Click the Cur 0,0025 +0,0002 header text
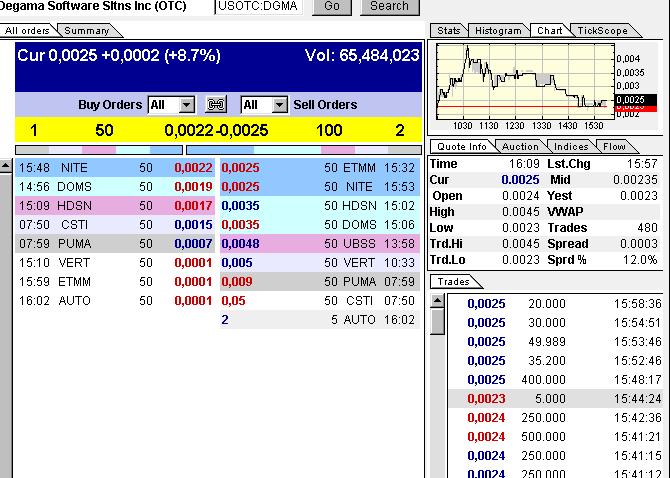Screen dimensions: 670x478 click(119, 56)
